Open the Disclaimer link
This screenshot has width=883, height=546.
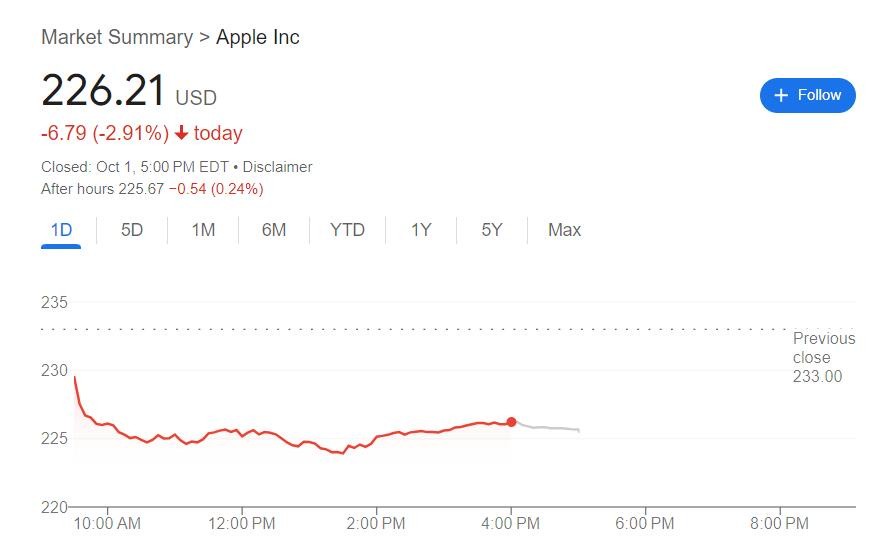(x=277, y=167)
